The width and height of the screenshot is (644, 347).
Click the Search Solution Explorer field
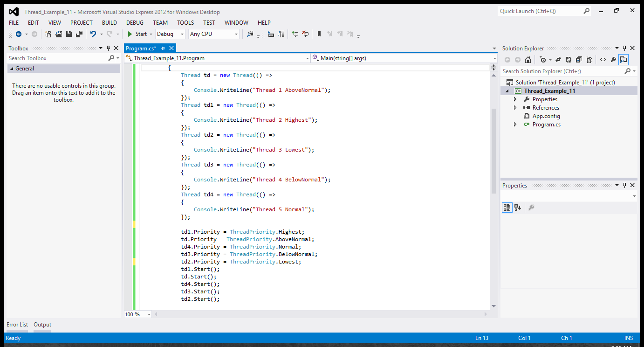[x=562, y=71]
